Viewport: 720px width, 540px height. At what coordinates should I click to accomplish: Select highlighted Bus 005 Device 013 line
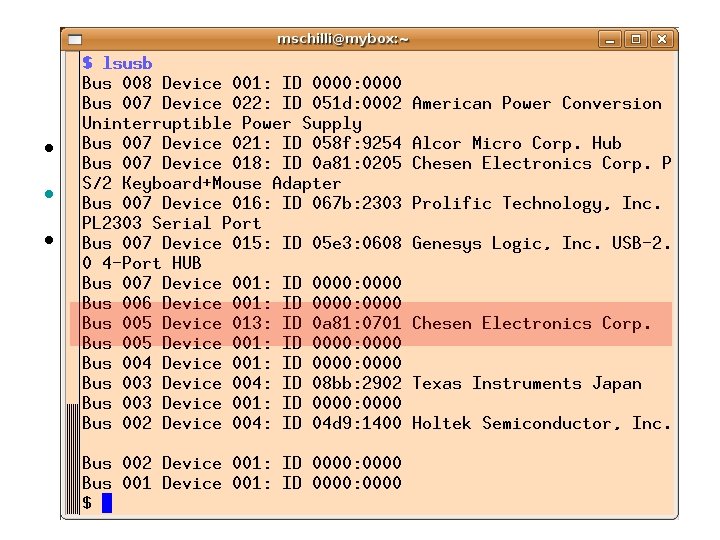pyautogui.click(x=366, y=324)
